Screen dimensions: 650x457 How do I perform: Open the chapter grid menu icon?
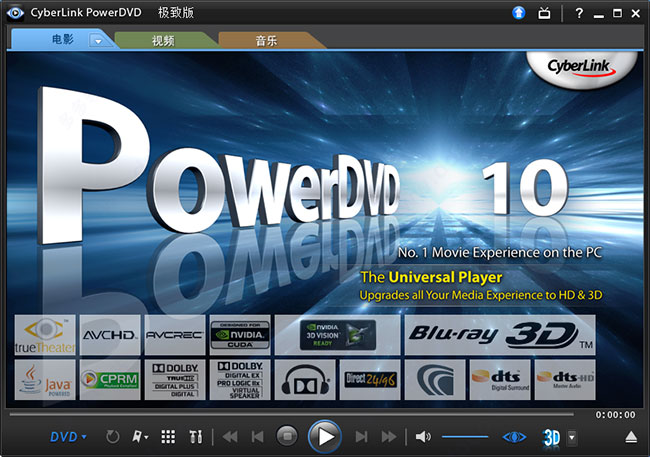(x=168, y=437)
